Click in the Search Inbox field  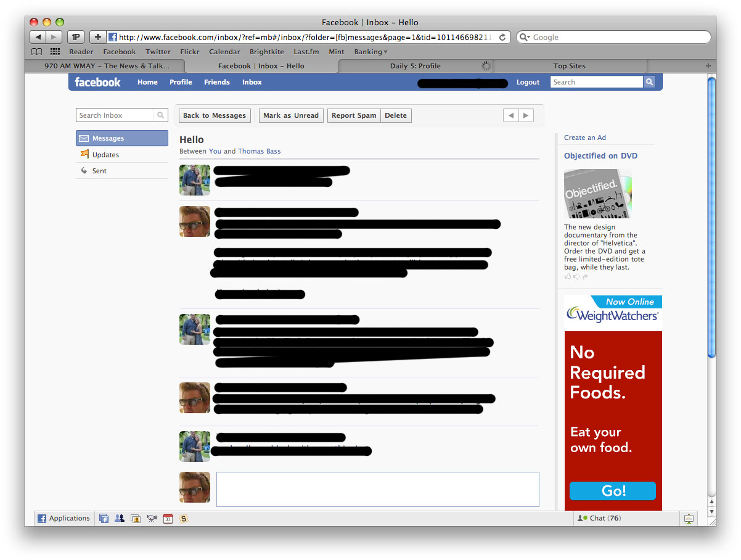pos(115,115)
